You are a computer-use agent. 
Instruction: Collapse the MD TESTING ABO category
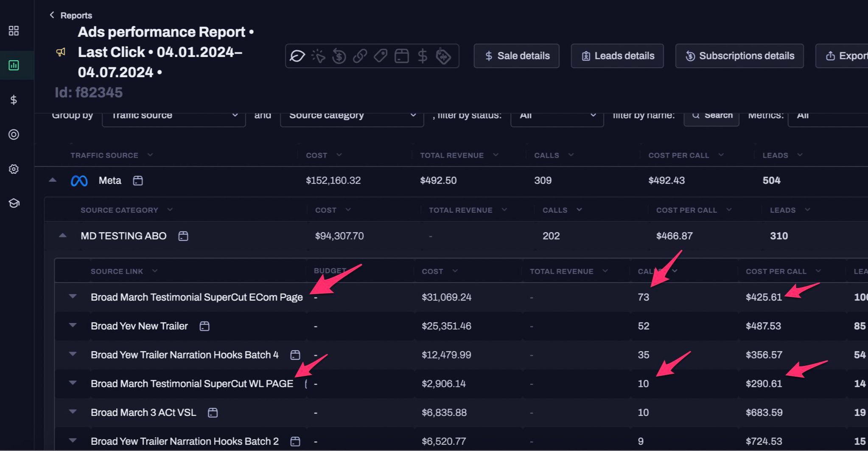[x=63, y=236]
